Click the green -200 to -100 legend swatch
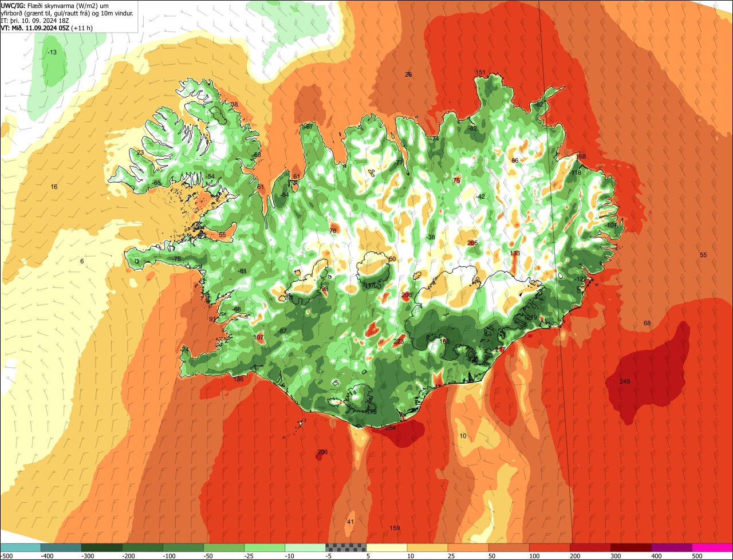The image size is (733, 560). 142,547
